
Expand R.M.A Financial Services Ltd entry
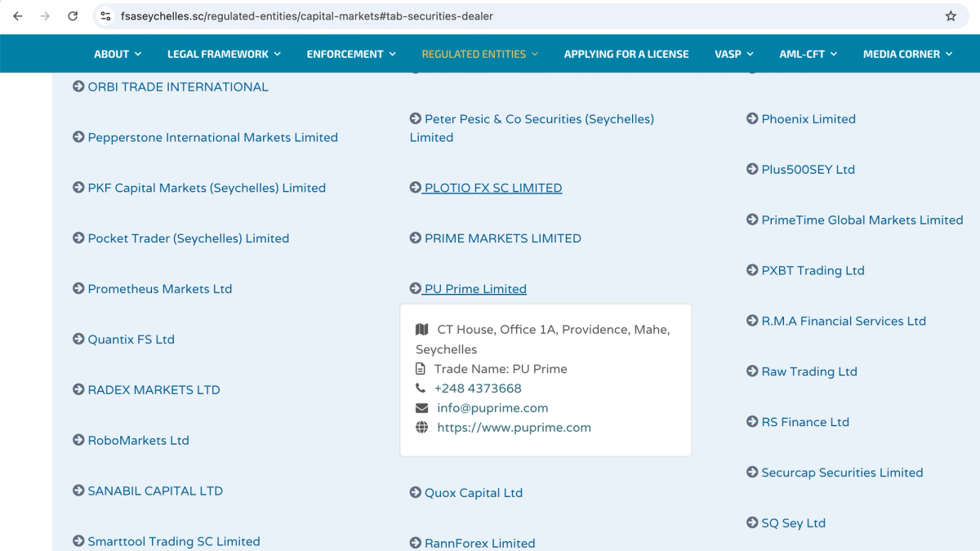point(844,321)
